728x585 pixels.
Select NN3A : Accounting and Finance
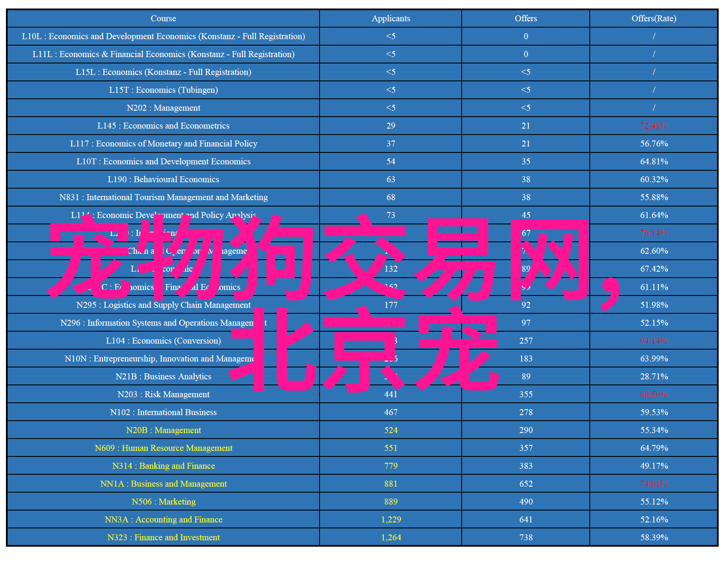(x=163, y=519)
